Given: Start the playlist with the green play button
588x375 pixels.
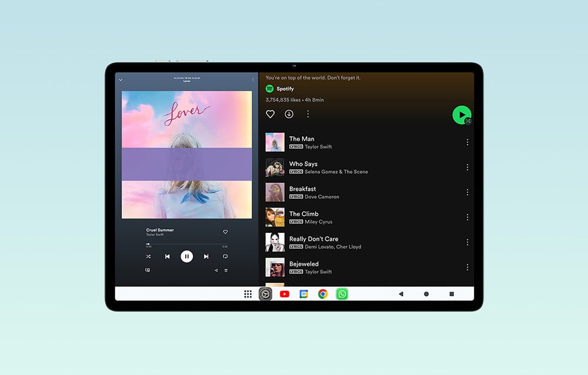Looking at the screenshot, I should (x=462, y=115).
